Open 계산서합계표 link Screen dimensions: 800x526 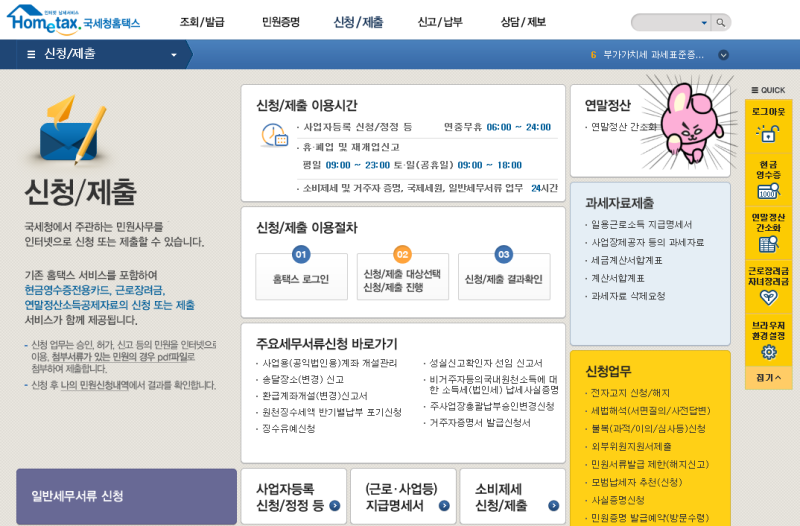coord(617,278)
